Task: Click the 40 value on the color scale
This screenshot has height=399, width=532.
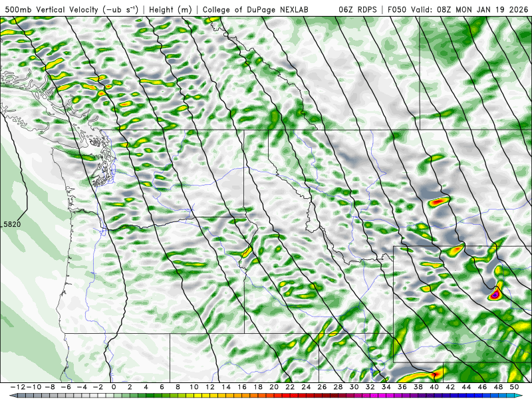Action: click(x=434, y=387)
